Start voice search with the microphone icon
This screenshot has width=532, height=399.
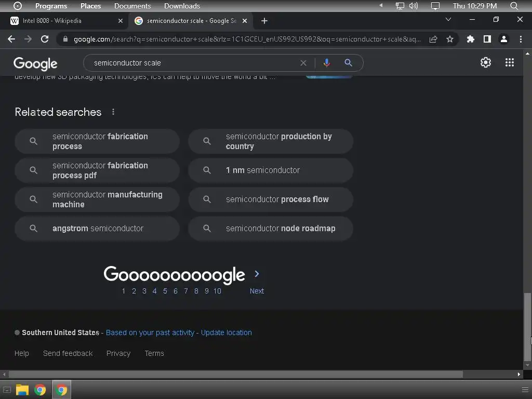(x=327, y=63)
